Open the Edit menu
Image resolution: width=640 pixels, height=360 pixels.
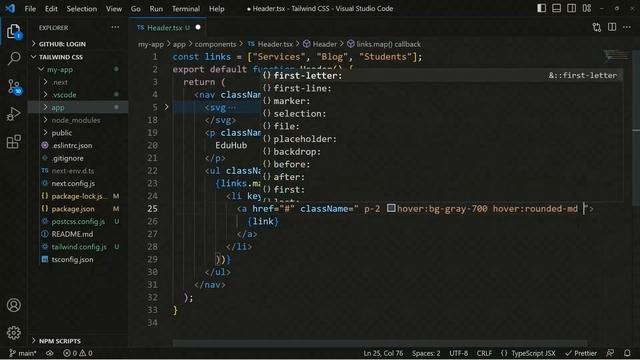click(x=51, y=9)
